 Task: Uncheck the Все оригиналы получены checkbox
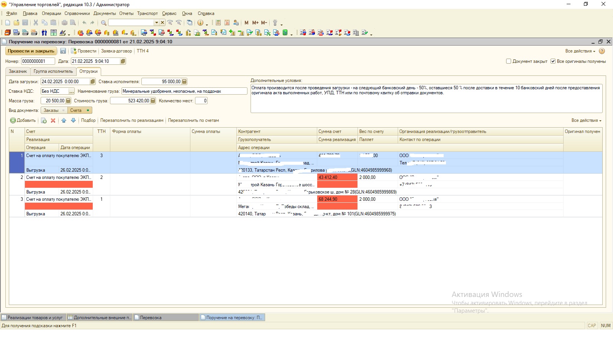[553, 61]
